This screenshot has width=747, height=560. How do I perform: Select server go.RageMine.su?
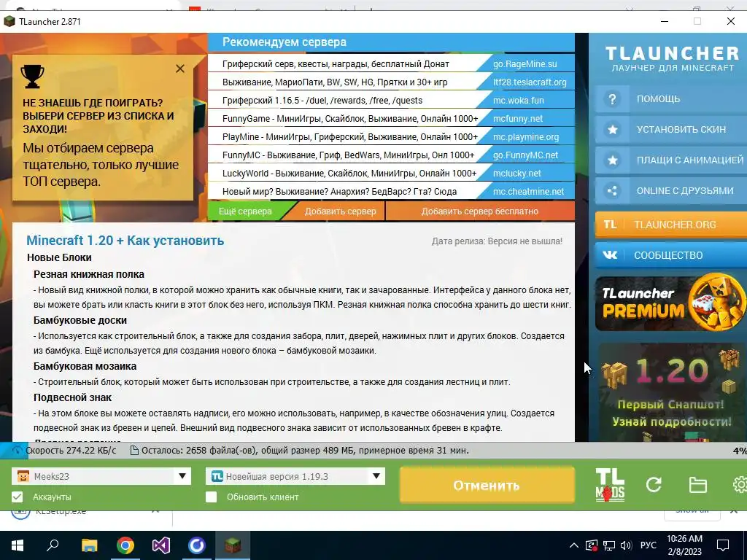tap(525, 64)
